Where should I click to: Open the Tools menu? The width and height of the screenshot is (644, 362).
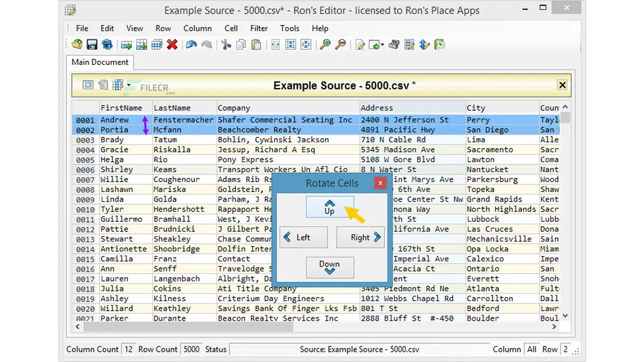click(290, 28)
